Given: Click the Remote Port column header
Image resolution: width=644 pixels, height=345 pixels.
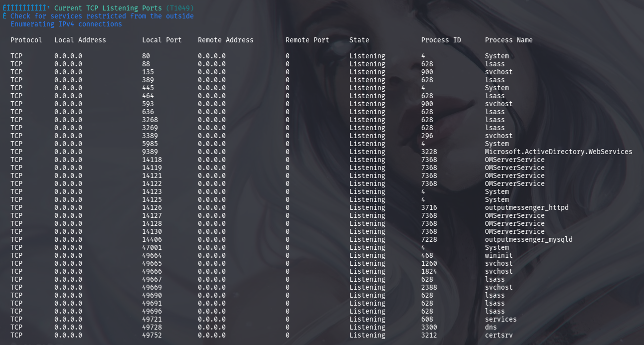Looking at the screenshot, I should tap(308, 40).
